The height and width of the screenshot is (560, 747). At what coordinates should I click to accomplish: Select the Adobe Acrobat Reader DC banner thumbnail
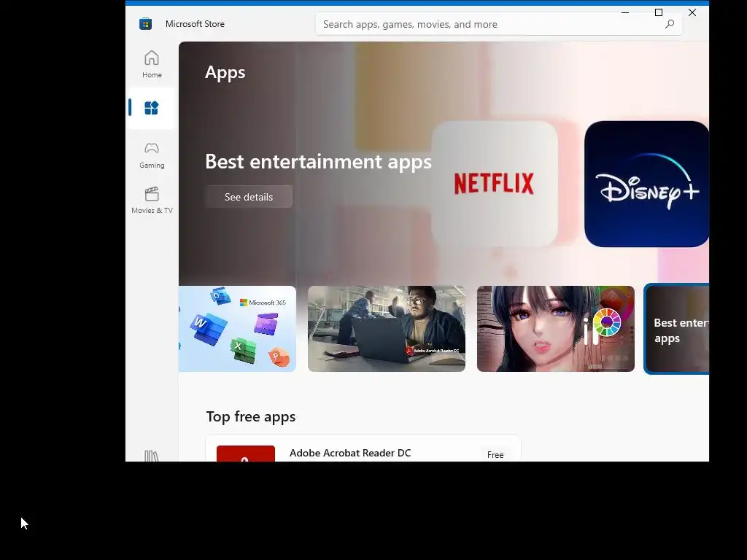(387, 329)
